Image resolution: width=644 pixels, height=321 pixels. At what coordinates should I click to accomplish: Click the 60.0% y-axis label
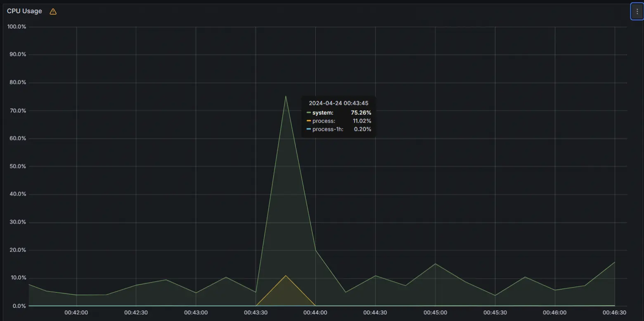click(18, 138)
